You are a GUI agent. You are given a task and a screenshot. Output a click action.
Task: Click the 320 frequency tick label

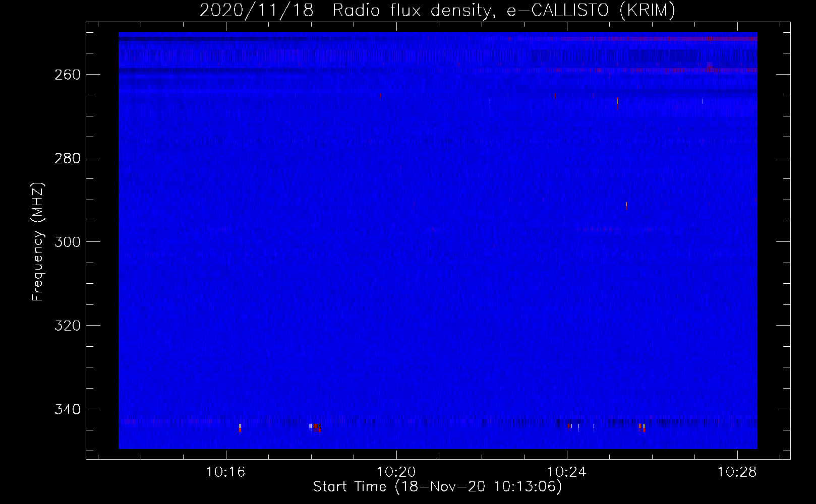click(67, 326)
